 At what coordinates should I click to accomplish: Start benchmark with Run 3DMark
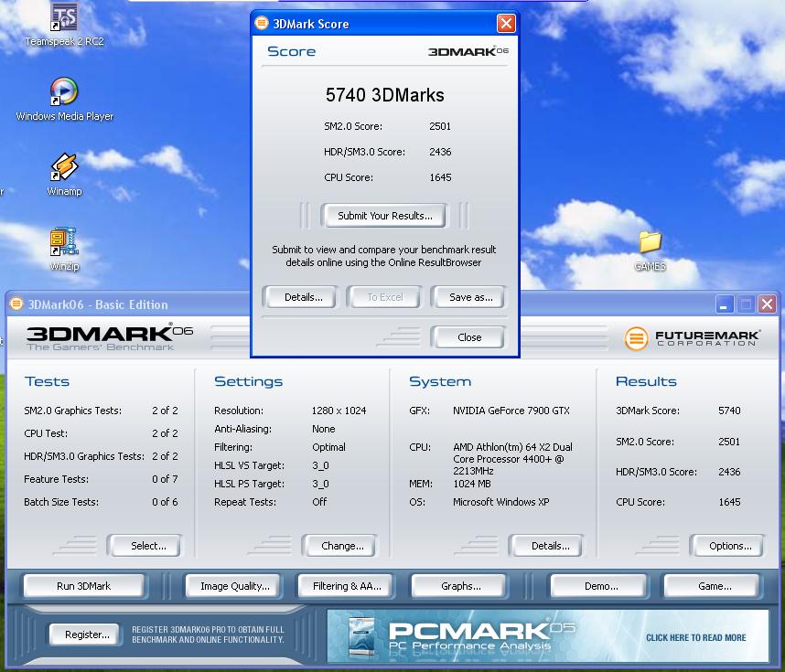coord(83,586)
